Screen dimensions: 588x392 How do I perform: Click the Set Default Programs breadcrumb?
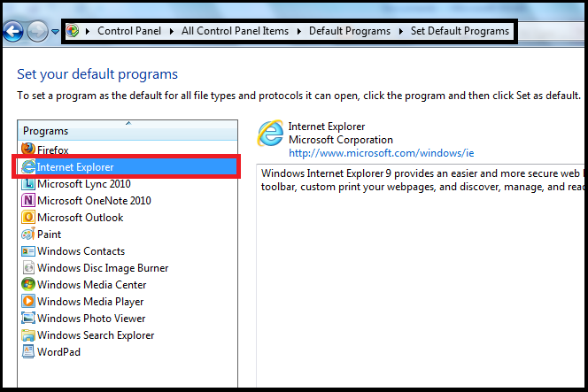tap(460, 31)
